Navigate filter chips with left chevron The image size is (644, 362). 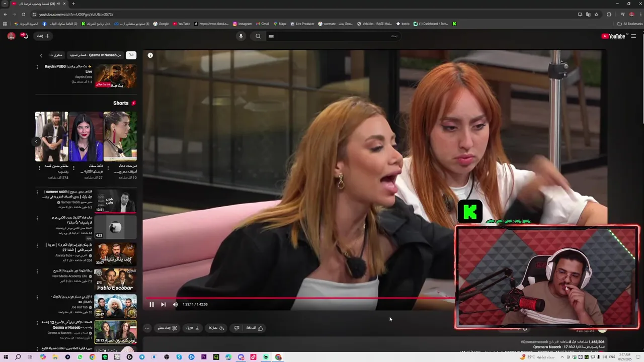(41, 55)
